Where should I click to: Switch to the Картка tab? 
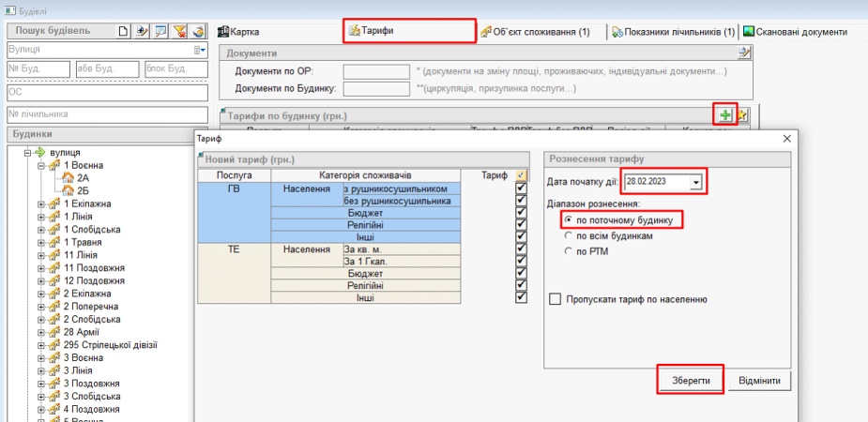pos(242,31)
